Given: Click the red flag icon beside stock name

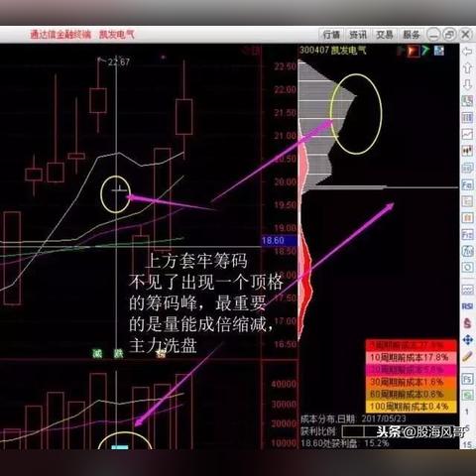Looking at the screenshot, I should click(x=413, y=51).
